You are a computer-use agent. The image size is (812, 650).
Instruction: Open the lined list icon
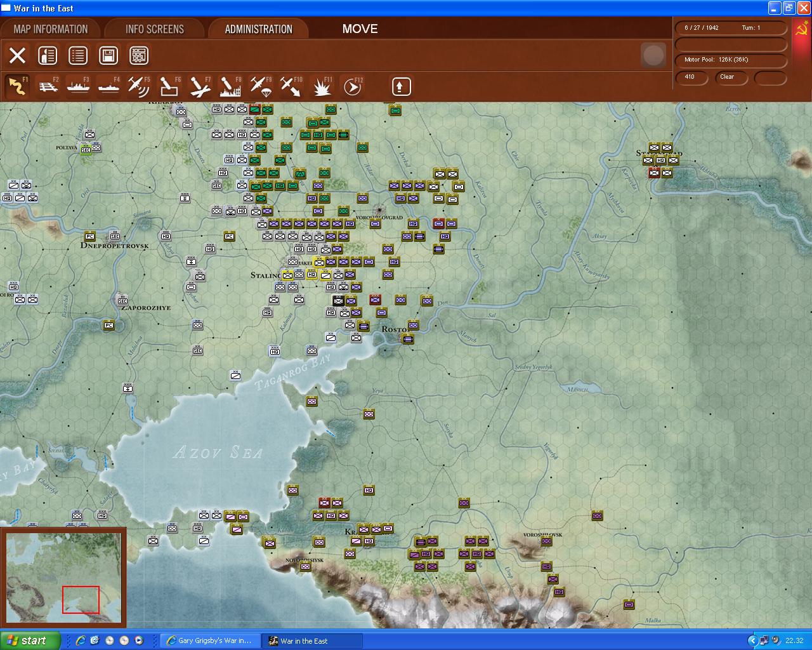point(78,55)
